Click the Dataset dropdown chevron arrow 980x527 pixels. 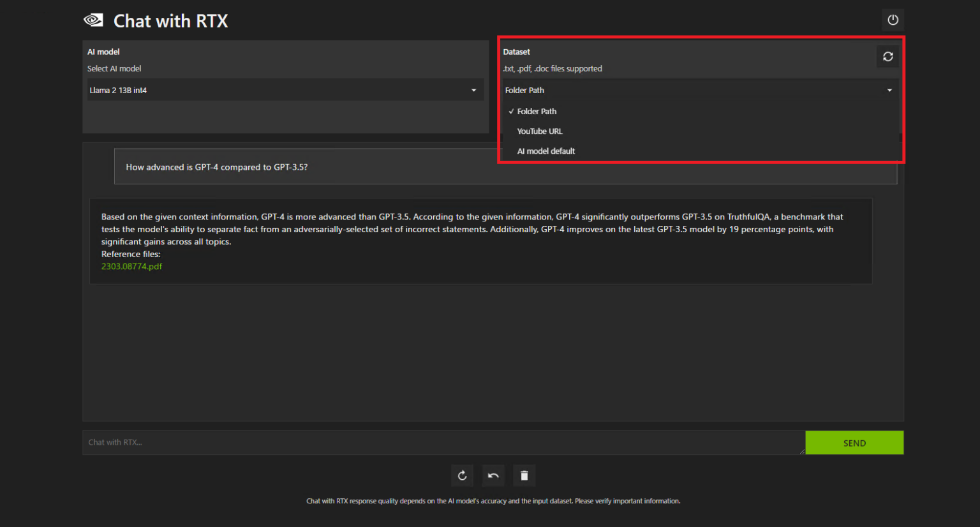point(889,90)
